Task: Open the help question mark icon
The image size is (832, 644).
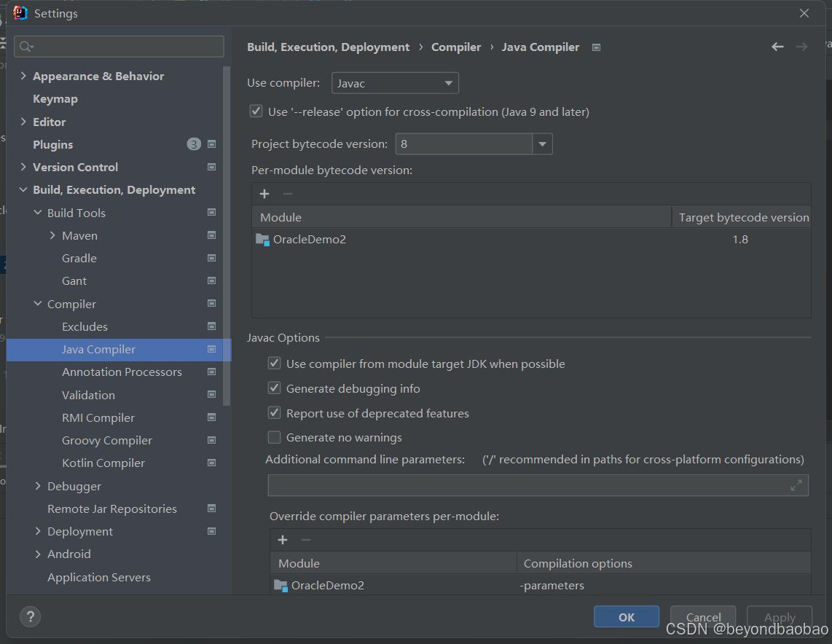Action: [30, 616]
